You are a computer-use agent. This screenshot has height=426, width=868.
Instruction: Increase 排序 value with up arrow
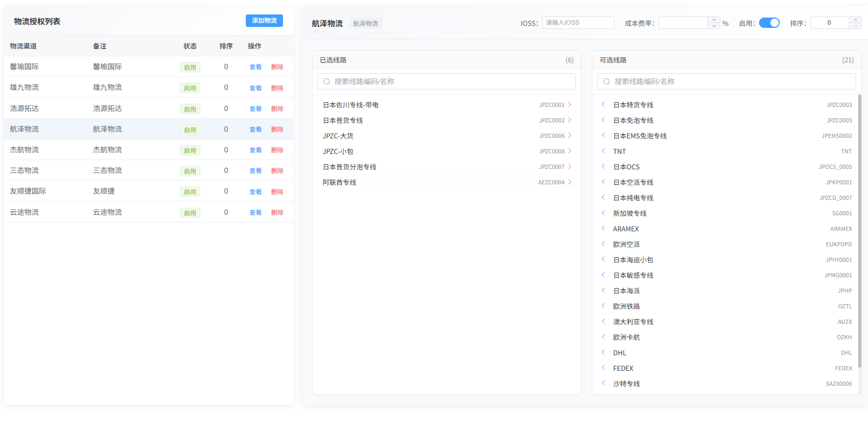click(855, 20)
